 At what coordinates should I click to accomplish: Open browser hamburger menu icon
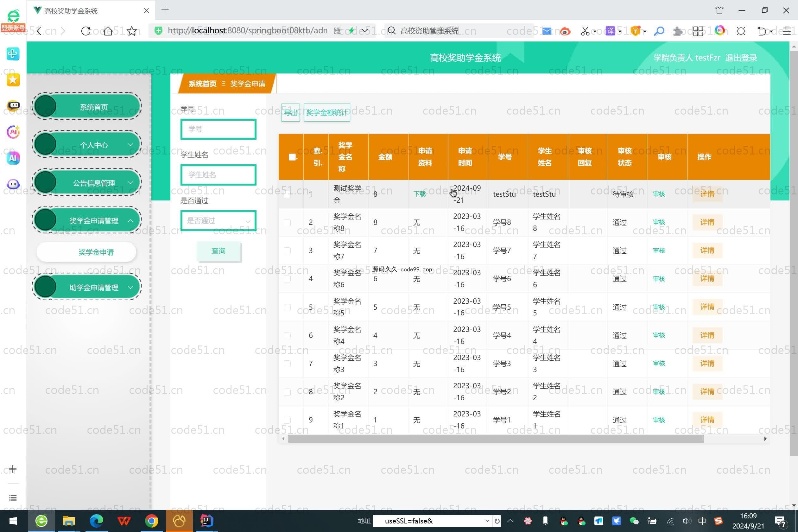pyautogui.click(x=787, y=31)
